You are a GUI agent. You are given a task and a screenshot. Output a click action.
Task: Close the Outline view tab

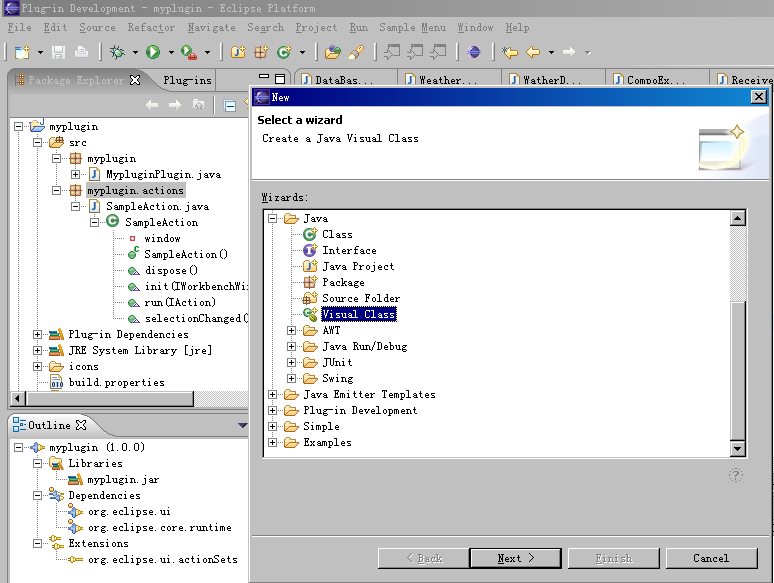81,425
